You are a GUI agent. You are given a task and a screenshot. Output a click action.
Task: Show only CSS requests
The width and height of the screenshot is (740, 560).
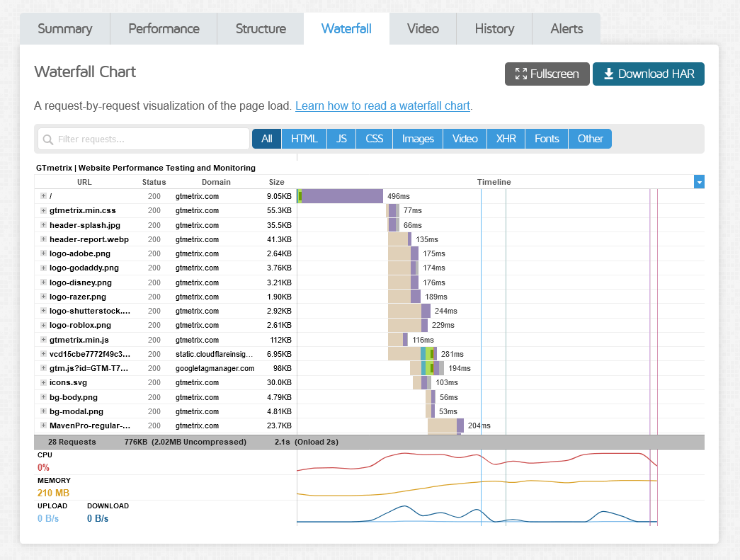374,139
